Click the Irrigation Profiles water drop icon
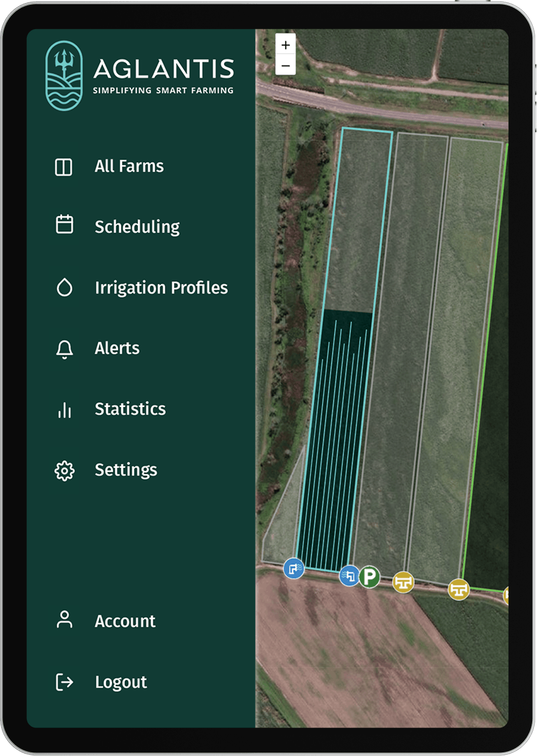537x756 pixels. (x=64, y=288)
